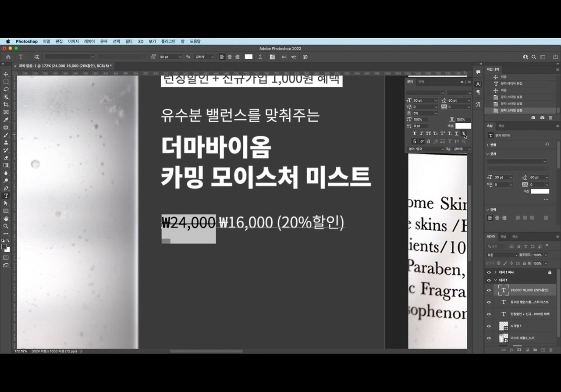Open the '필터' menu
561x392 pixels.
point(129,41)
